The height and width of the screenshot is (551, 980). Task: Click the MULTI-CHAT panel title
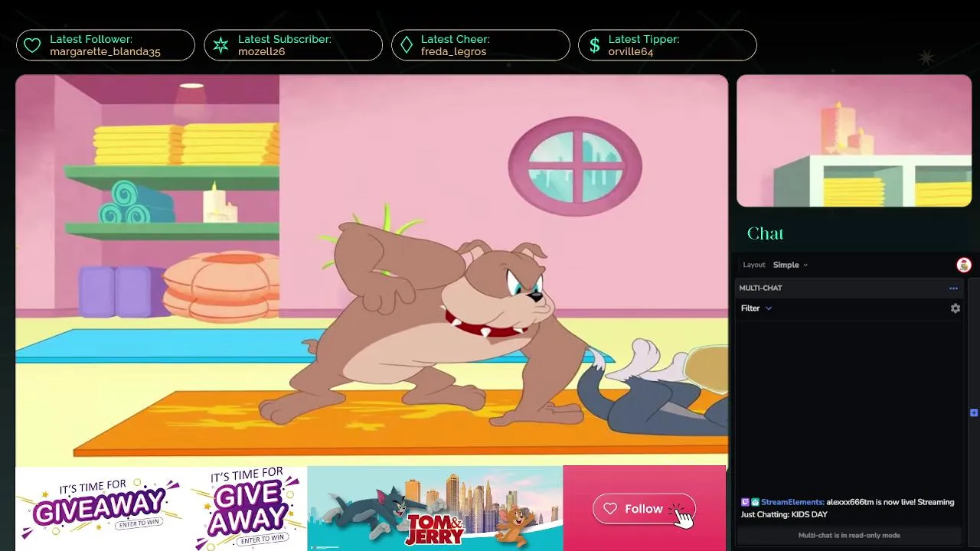click(760, 288)
